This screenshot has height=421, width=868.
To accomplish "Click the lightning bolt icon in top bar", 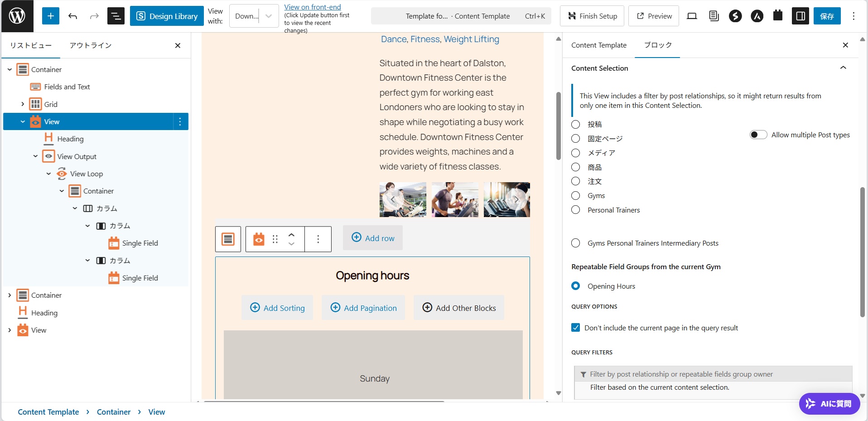I will point(735,16).
